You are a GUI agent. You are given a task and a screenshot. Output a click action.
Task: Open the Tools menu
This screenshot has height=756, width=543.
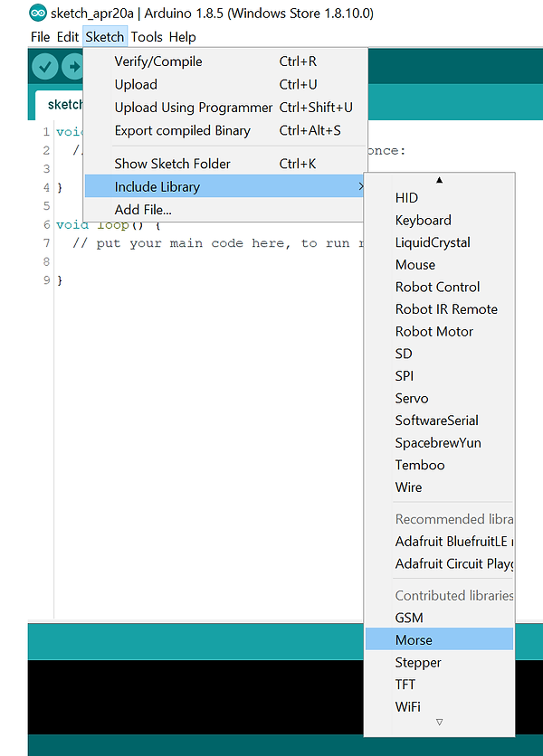click(x=147, y=37)
